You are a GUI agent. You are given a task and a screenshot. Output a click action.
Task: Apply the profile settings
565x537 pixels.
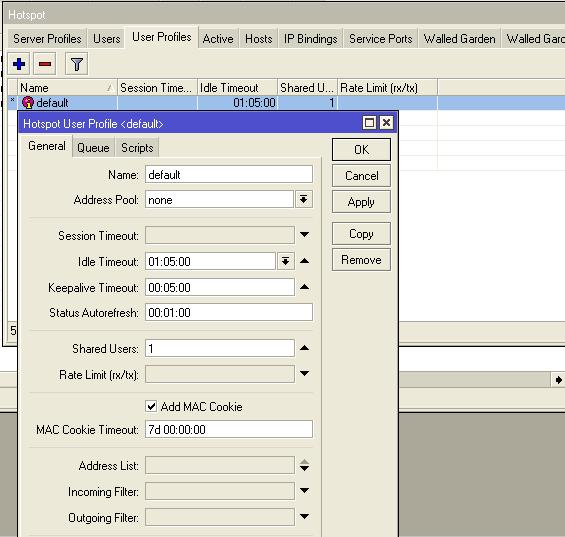(x=361, y=202)
